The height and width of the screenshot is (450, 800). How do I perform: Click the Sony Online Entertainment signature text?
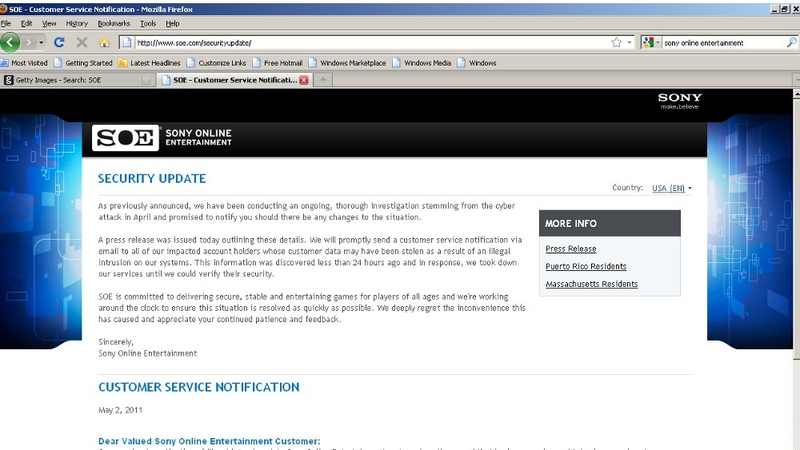(x=147, y=353)
